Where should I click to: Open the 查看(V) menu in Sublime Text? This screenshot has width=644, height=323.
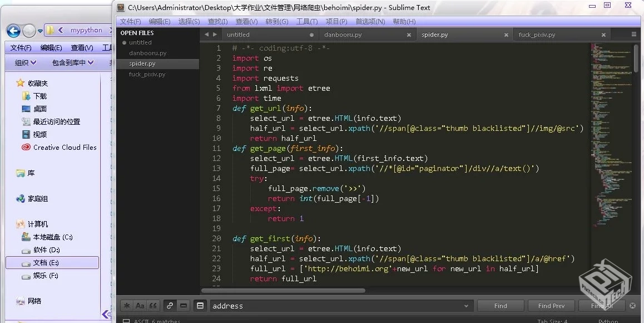(x=246, y=21)
